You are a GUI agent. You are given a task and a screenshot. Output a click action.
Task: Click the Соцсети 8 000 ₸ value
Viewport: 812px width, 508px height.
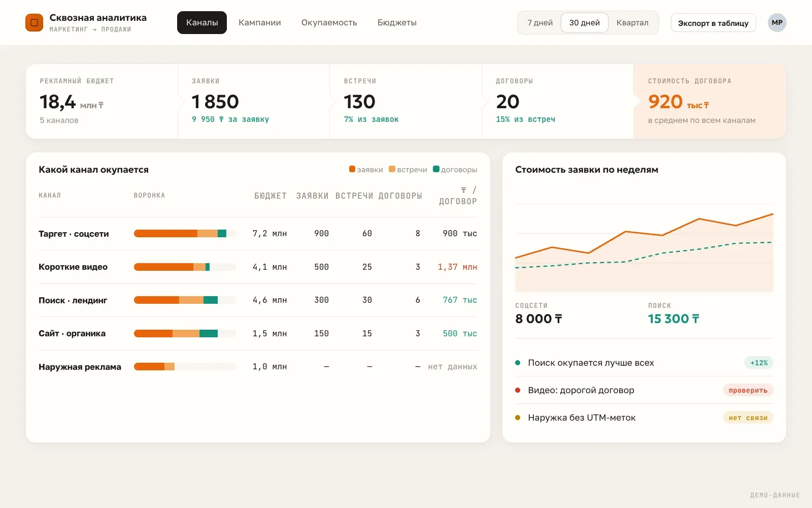pos(539,319)
